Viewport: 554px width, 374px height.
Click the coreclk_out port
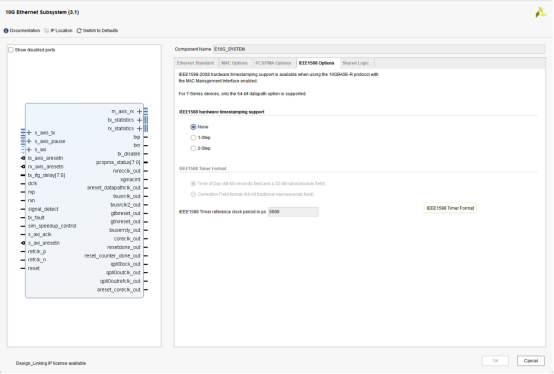tap(127, 239)
